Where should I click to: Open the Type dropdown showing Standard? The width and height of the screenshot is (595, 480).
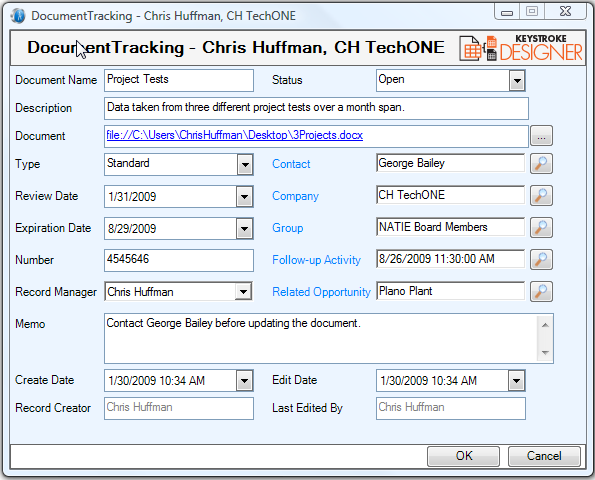[x=245, y=165]
